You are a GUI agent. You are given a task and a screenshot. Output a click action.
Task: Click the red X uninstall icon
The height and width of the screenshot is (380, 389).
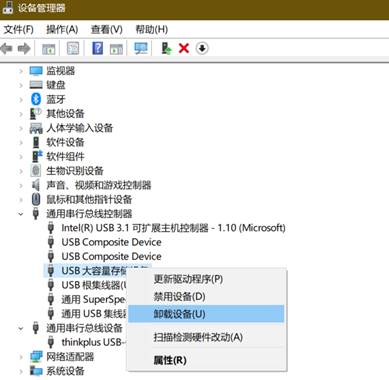(184, 49)
